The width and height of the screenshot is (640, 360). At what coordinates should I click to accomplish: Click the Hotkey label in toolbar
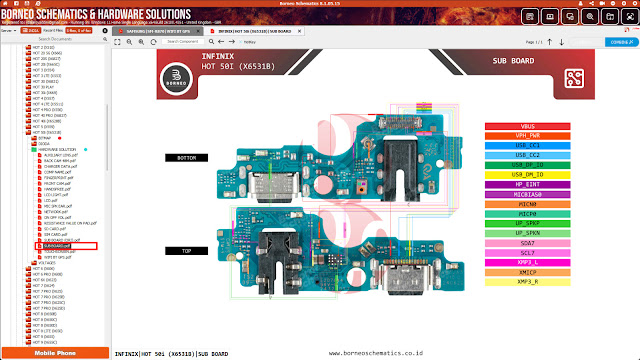coord(250,42)
